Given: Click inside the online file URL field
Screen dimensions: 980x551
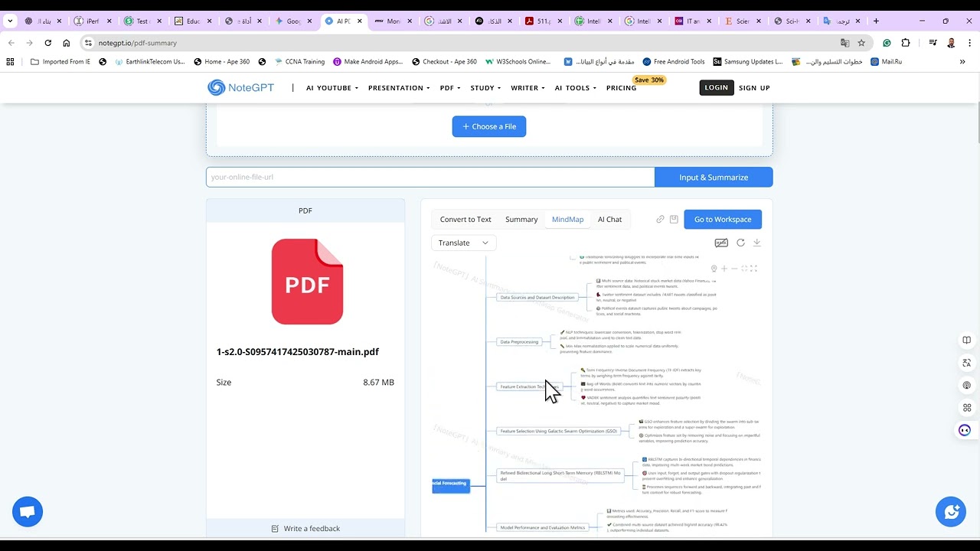Looking at the screenshot, I should 429,177.
